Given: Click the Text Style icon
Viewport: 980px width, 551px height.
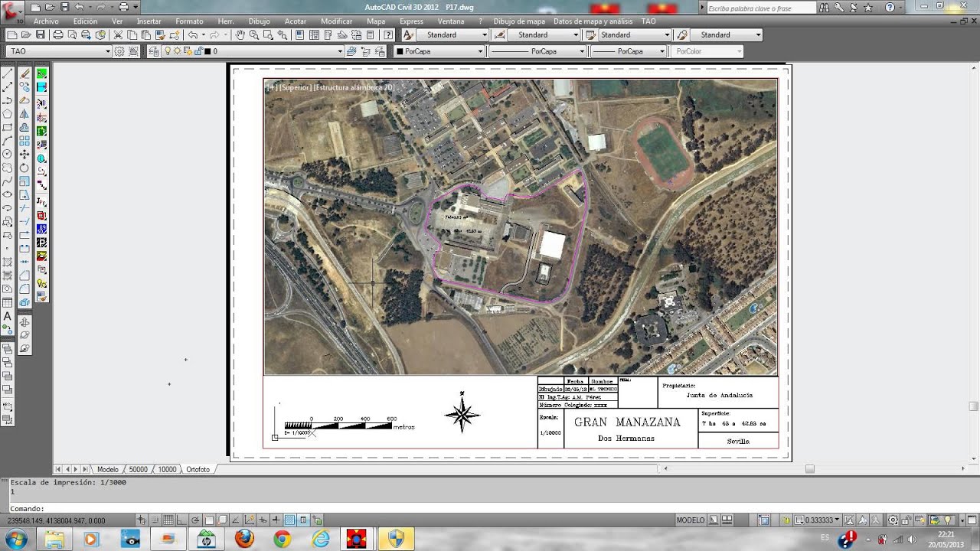Looking at the screenshot, I should pos(408,34).
